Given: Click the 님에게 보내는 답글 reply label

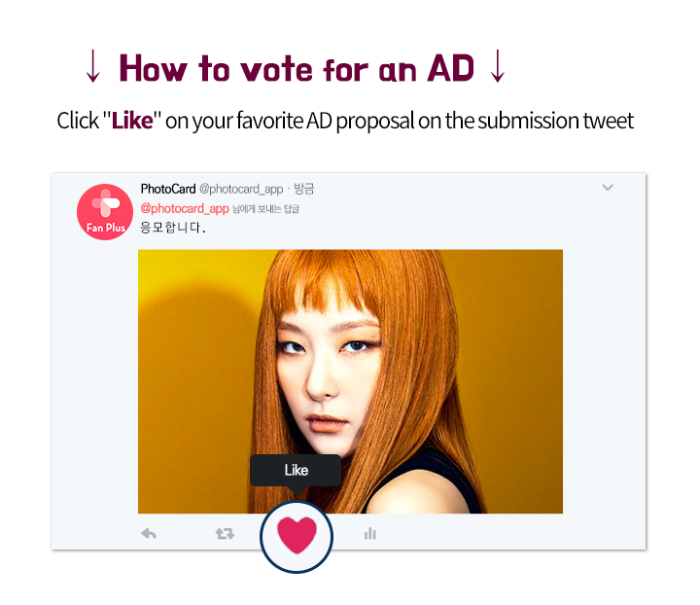Looking at the screenshot, I should tap(266, 209).
